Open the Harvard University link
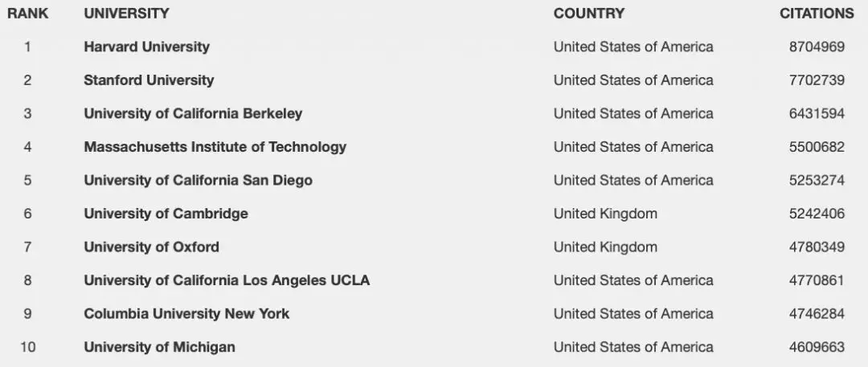 pos(146,47)
